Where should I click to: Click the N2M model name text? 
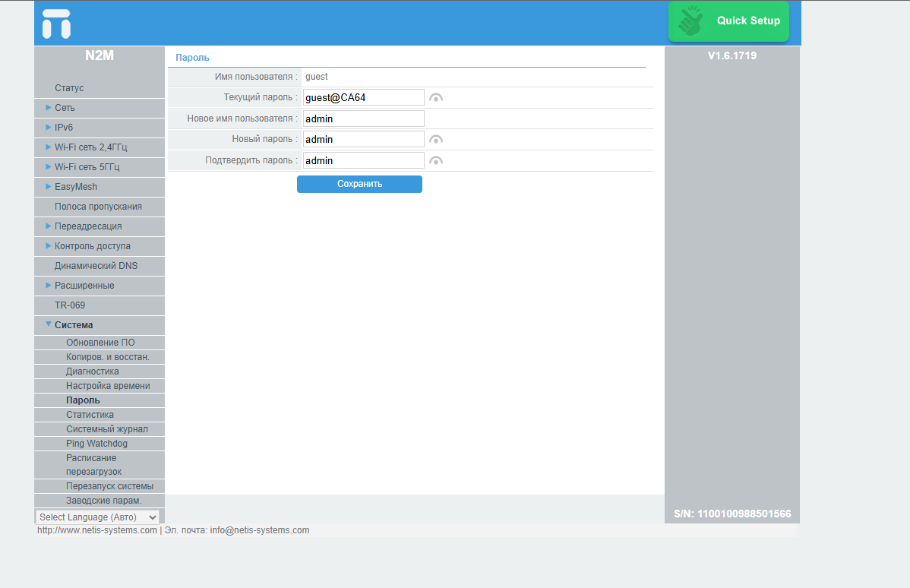click(x=100, y=55)
